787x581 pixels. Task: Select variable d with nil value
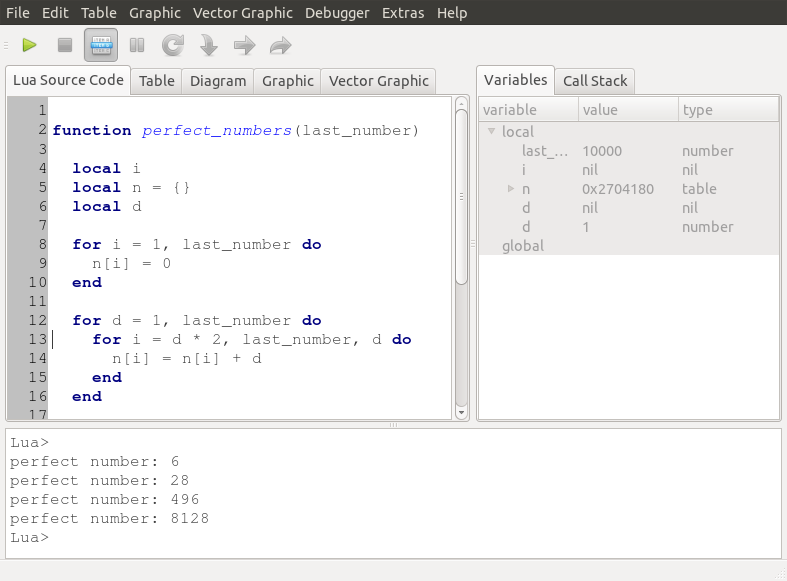coord(628,208)
